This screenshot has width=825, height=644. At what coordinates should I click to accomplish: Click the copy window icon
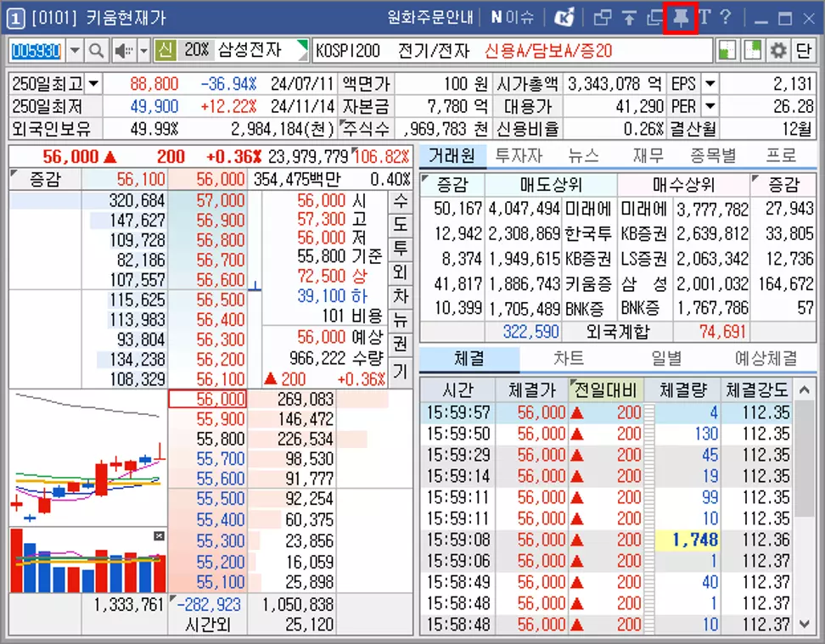tap(654, 18)
